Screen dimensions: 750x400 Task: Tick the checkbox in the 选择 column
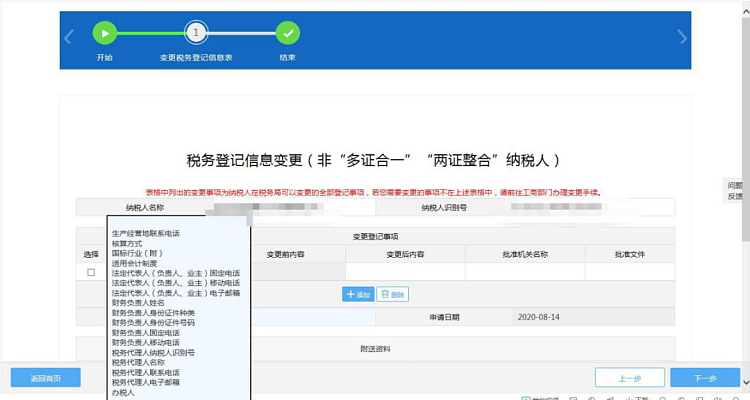click(x=91, y=272)
